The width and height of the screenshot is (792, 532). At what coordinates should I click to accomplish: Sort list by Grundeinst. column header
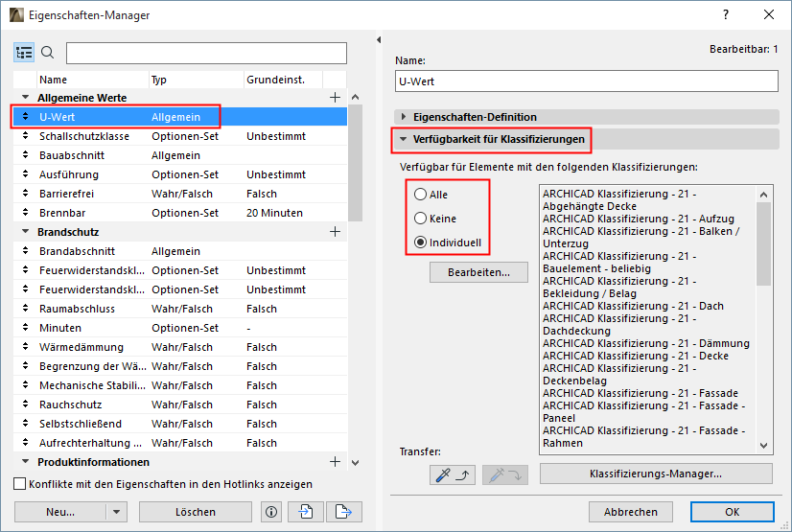pyautogui.click(x=284, y=80)
